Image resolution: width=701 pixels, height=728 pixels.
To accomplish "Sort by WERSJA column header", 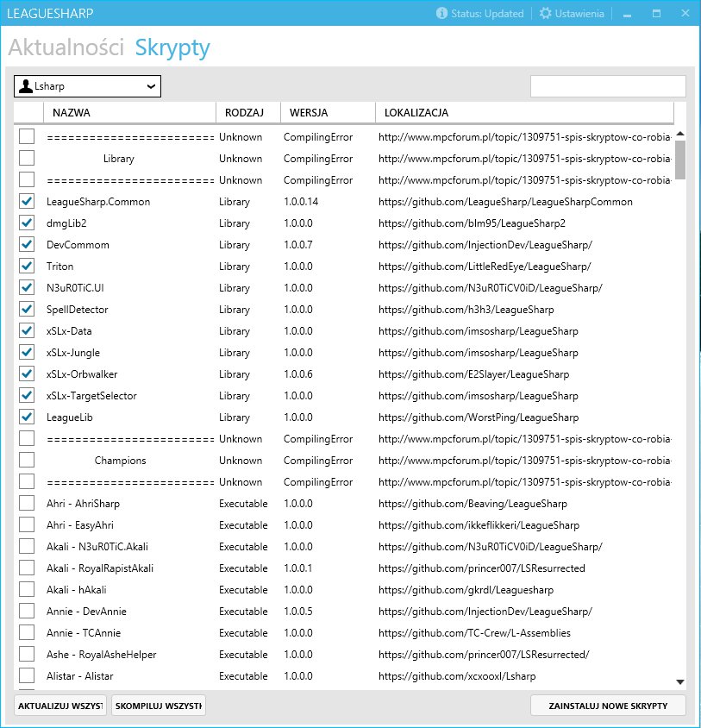I will [328, 112].
